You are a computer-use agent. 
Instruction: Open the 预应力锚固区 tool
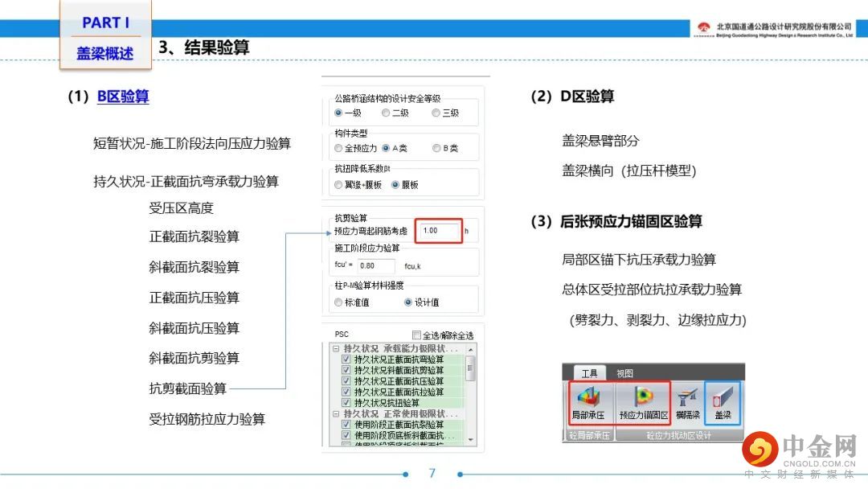[643, 403]
